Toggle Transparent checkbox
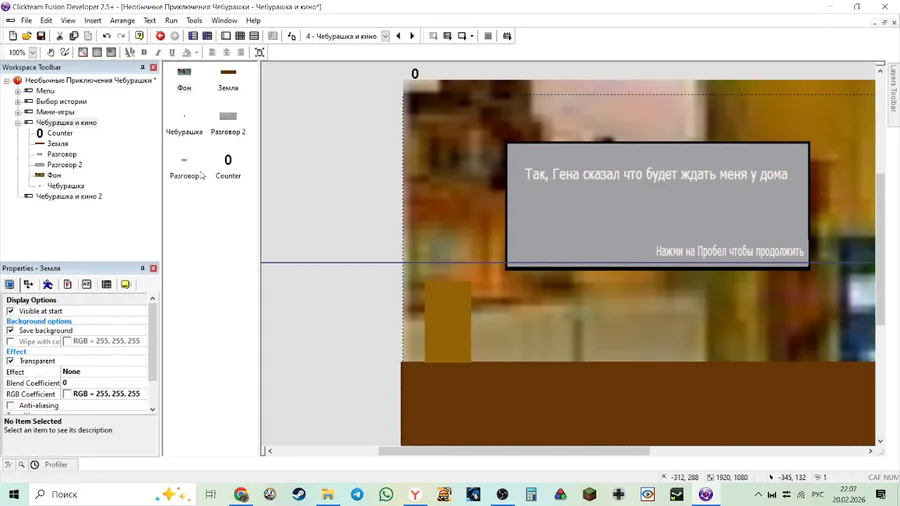This screenshot has height=506, width=900. pos(10,361)
